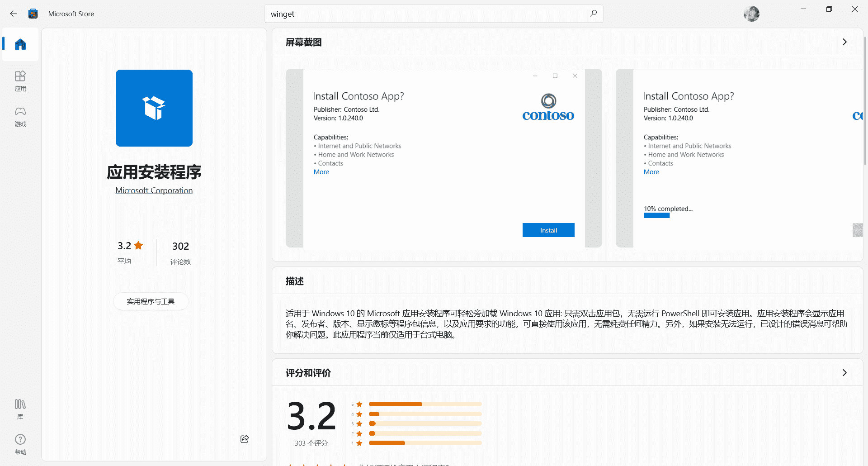Click the large 3.2 rating number

[x=311, y=416]
